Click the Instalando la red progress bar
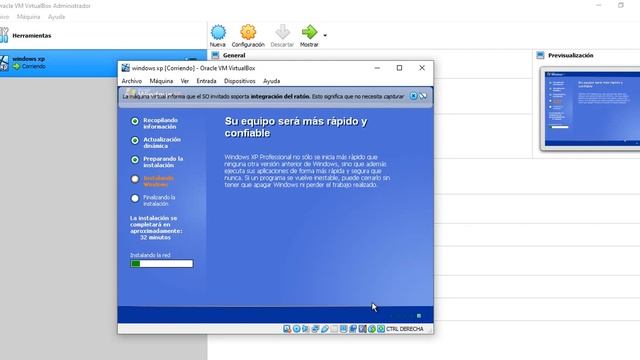The width and height of the screenshot is (640, 360). (162, 264)
